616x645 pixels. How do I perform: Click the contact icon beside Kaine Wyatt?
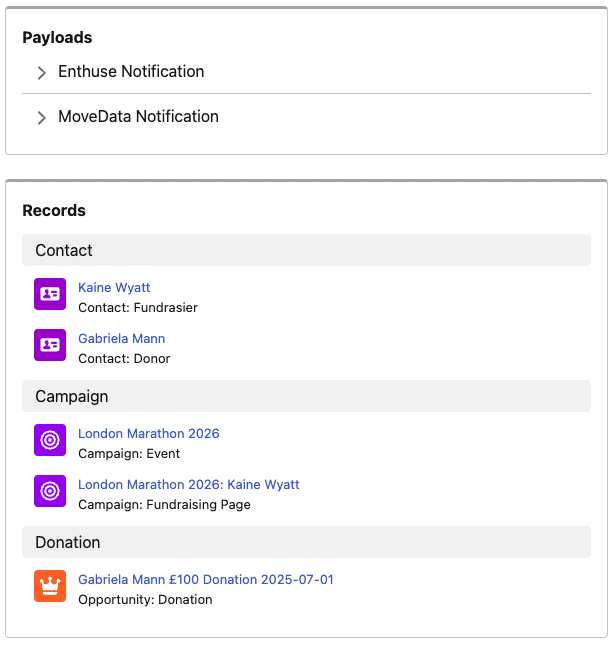coord(50,294)
